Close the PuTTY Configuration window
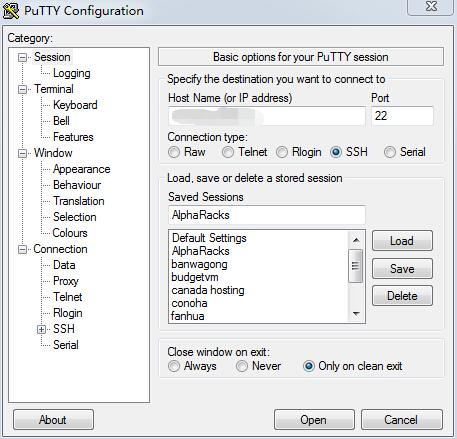Screen dimensions: 457x439 [430, 7]
